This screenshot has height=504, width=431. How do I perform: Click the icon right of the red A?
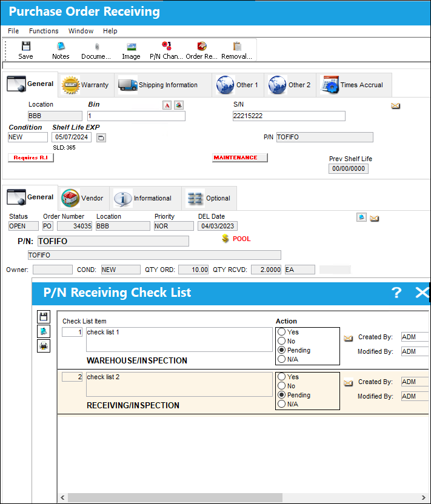coord(179,105)
